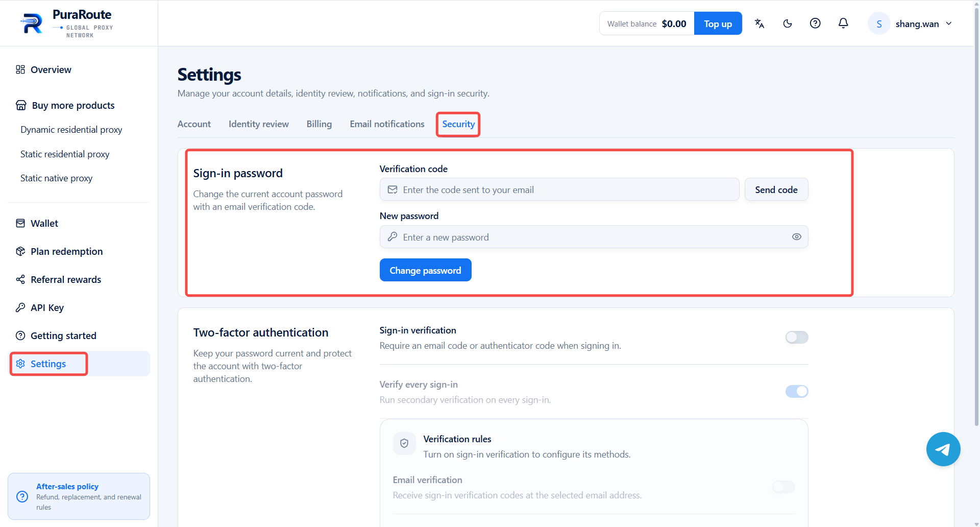Open the language translation icon
This screenshot has width=980, height=527.
pos(759,23)
